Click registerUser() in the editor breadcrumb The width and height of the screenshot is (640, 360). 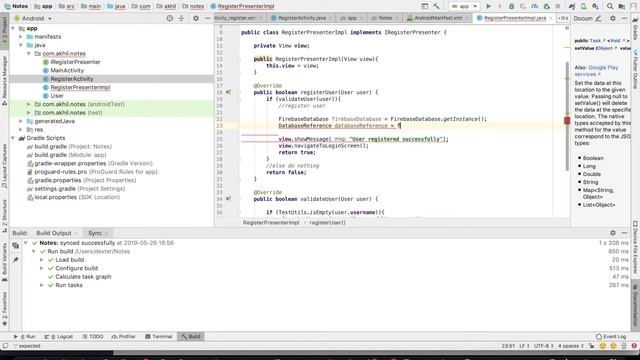click(x=327, y=222)
